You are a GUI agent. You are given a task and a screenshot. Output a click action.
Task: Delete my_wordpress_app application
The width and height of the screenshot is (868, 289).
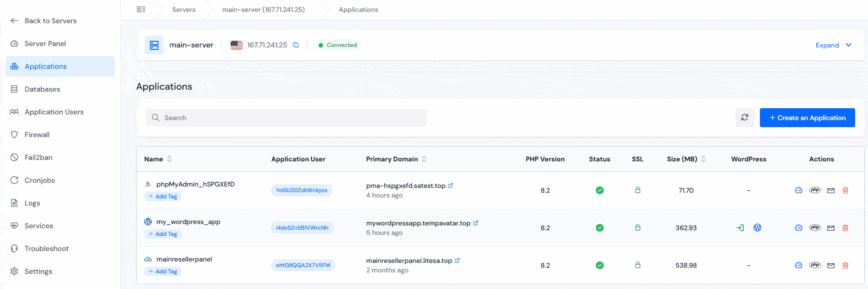[845, 228]
